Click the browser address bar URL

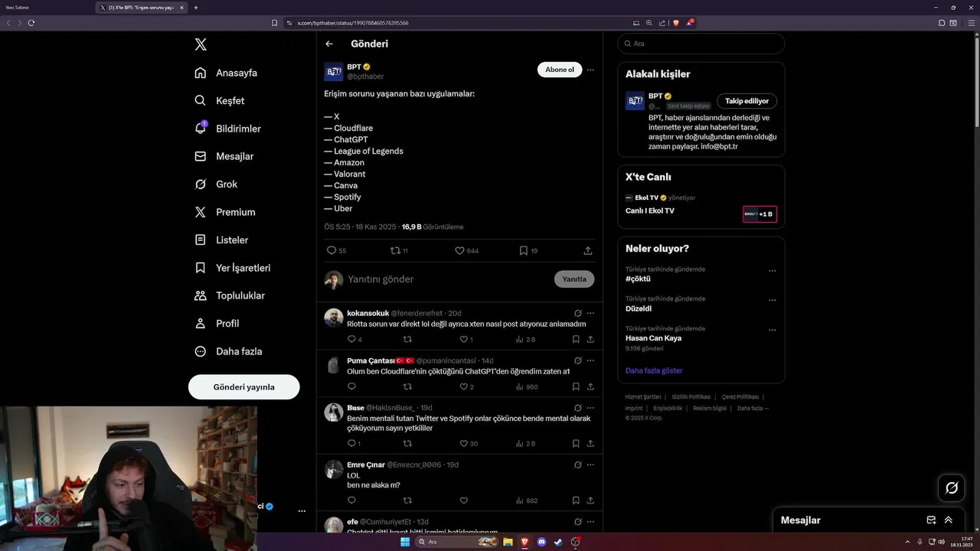[353, 23]
